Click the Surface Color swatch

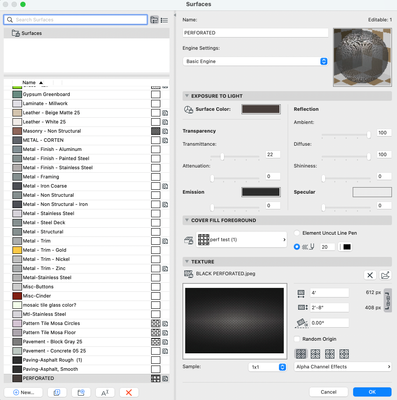pyautogui.click(x=261, y=109)
